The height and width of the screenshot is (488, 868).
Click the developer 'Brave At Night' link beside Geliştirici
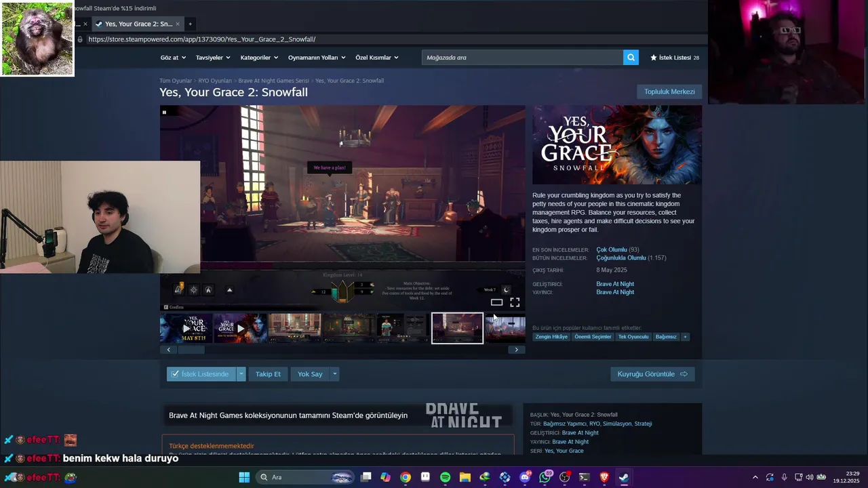pyautogui.click(x=615, y=284)
